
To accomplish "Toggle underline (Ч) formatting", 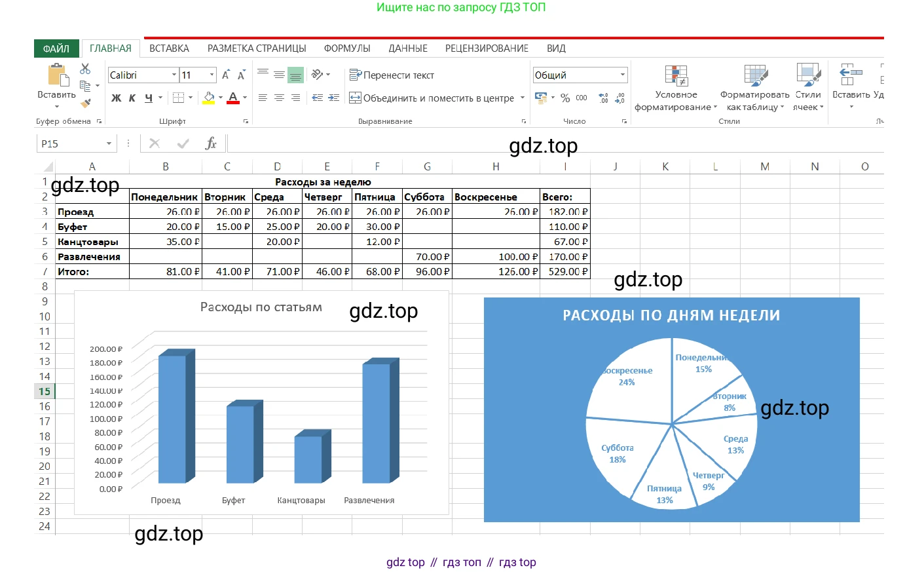I will 149,98.
